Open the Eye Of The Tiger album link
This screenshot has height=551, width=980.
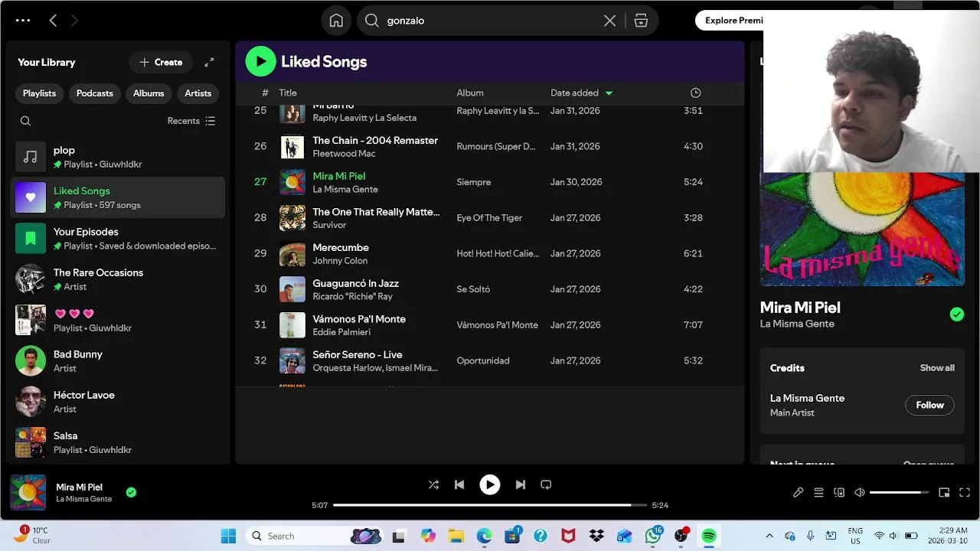point(489,218)
